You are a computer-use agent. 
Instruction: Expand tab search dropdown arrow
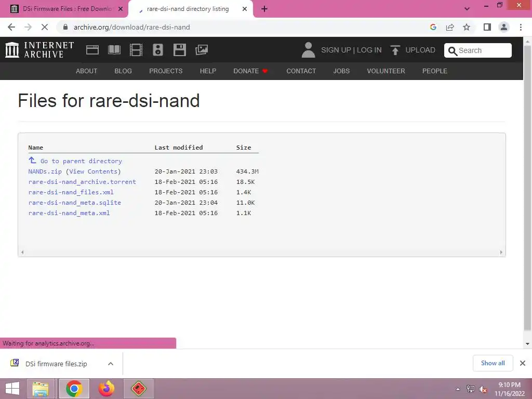(x=467, y=9)
